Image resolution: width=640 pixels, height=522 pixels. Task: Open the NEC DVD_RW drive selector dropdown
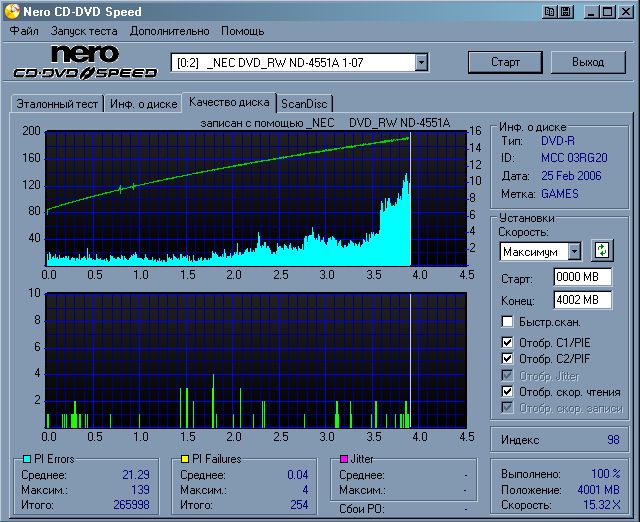(421, 63)
